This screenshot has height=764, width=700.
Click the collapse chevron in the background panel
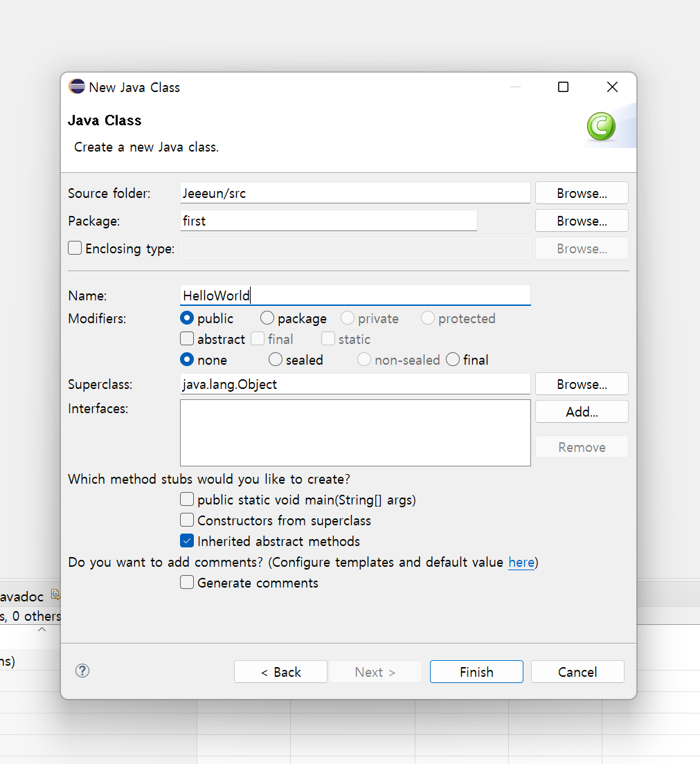pyautogui.click(x=42, y=629)
